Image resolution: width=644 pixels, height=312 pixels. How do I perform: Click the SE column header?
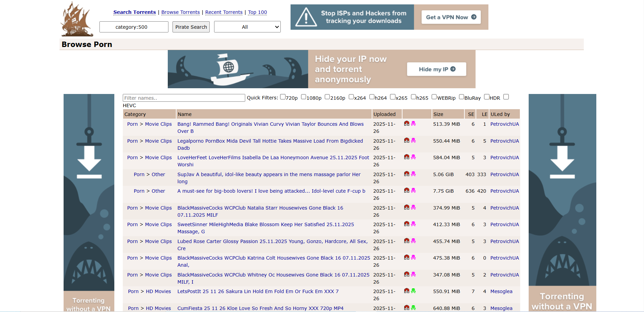coord(470,114)
